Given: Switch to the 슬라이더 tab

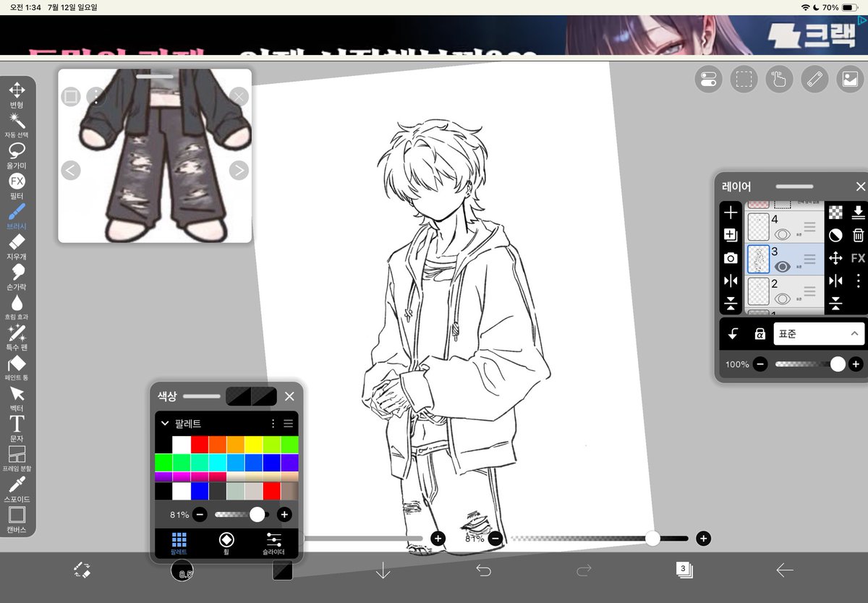Looking at the screenshot, I should coord(273,544).
